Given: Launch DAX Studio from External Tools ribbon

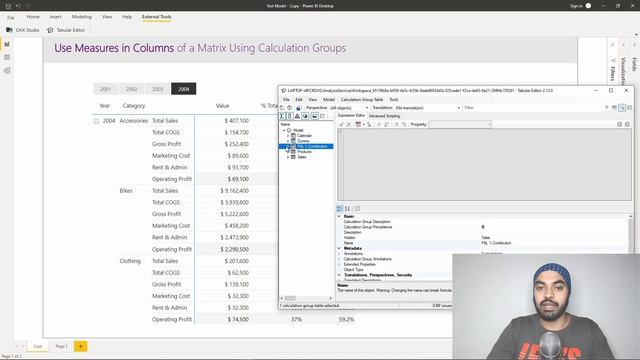Looking at the screenshot, I should tap(23, 30).
